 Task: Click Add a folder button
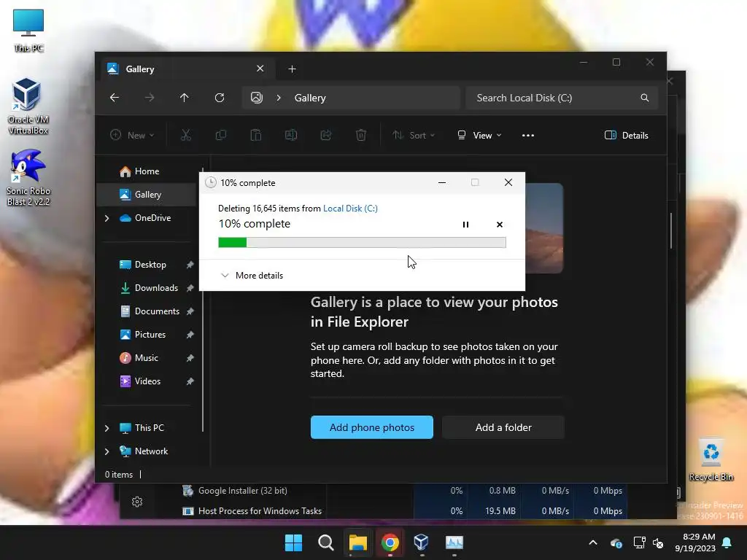click(503, 427)
